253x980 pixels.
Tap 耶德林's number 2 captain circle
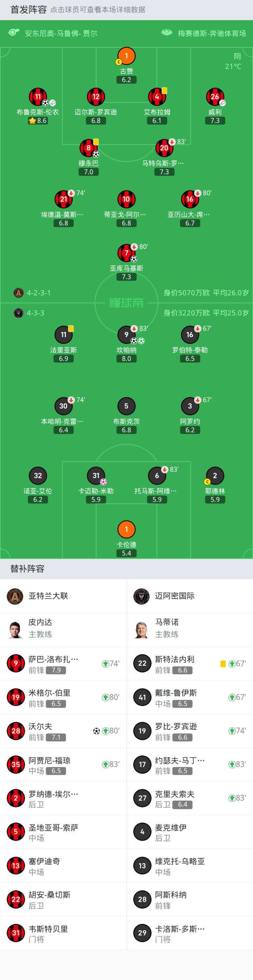(215, 475)
